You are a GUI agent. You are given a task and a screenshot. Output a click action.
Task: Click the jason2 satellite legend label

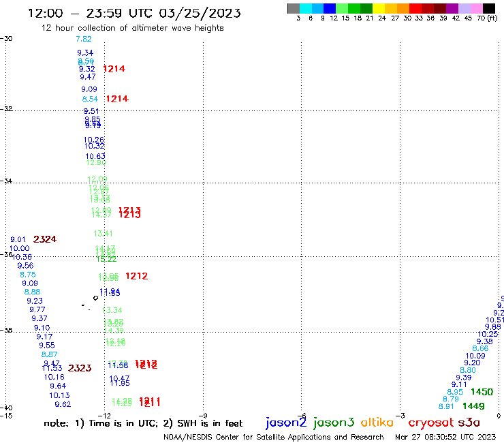click(286, 423)
